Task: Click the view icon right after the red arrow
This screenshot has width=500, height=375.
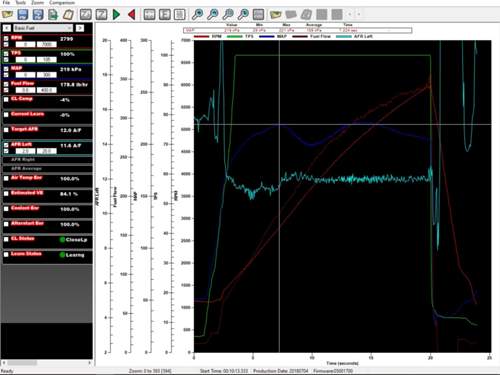Action: pos(149,14)
